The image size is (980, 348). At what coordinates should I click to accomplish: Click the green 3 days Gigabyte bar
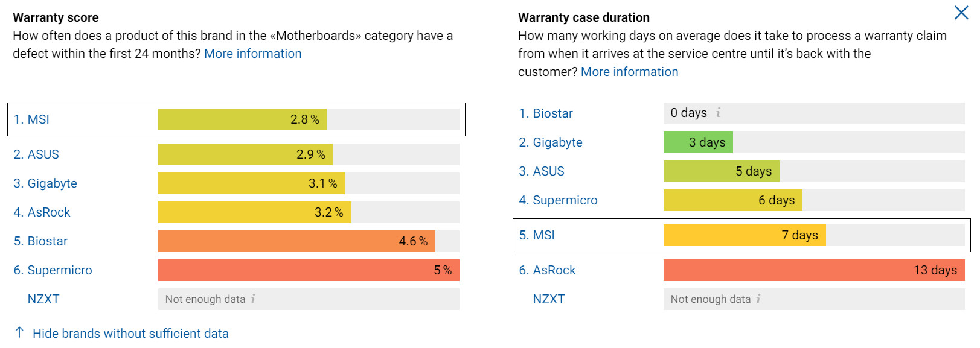click(697, 142)
